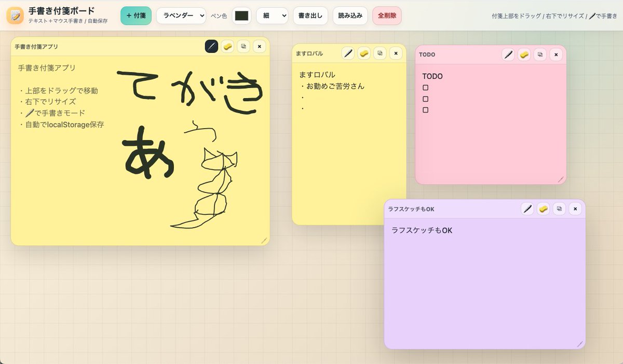This screenshot has width=623, height=364.
Task: Toggle pen mode on ますロバル note
Action: coord(348,53)
